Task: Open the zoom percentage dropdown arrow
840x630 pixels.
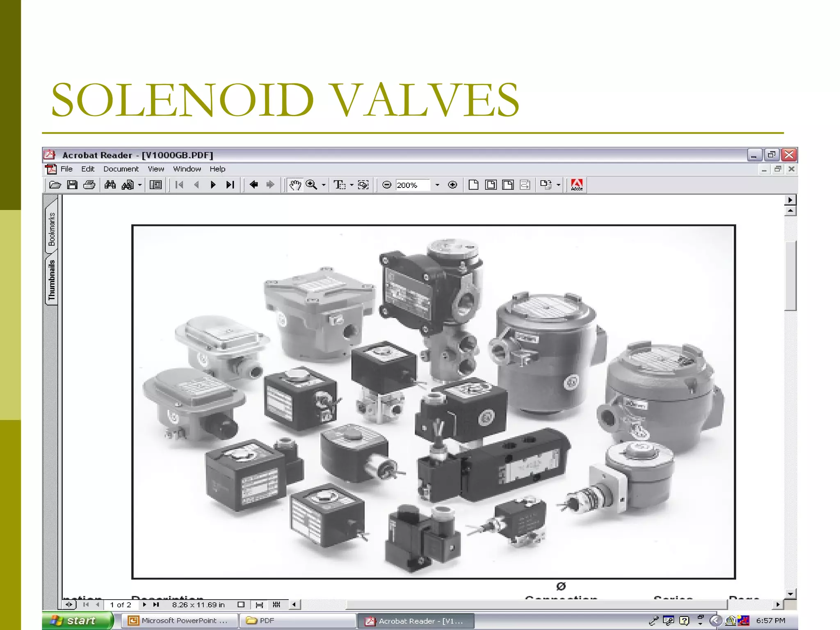Action: coord(437,185)
